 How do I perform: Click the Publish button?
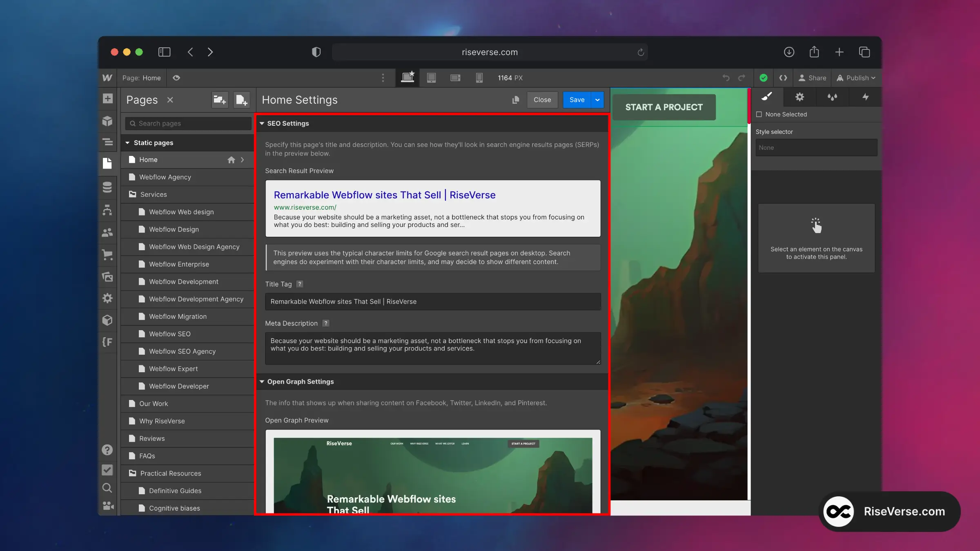[855, 78]
